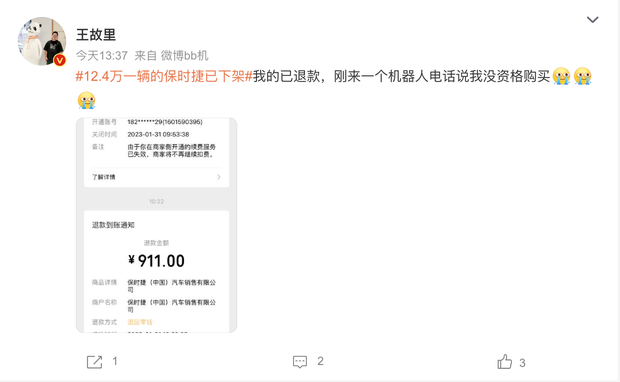Click the 微博bb机 source link
Screen dimensions: 620x382
(x=184, y=56)
